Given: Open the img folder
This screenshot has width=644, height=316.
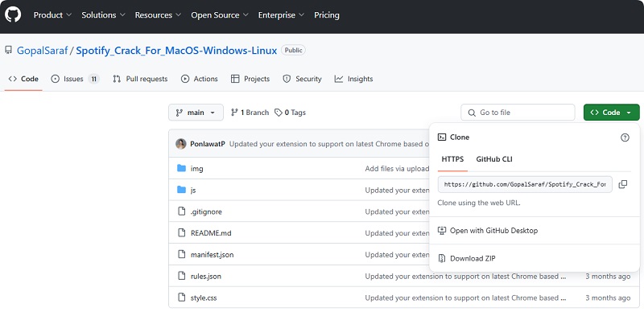Looking at the screenshot, I should [x=196, y=169].
